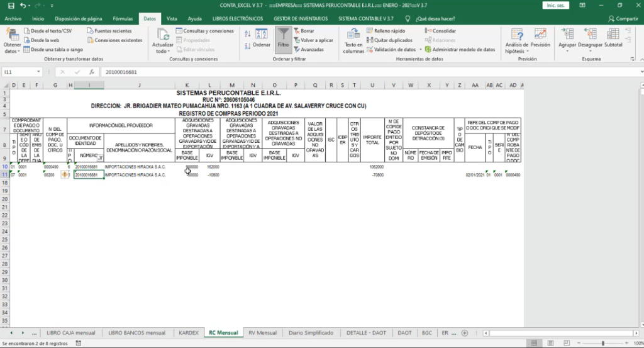The height and width of the screenshot is (348, 644).
Task: Expand Validación de datos dropdown arrow
Action: tap(420, 49)
